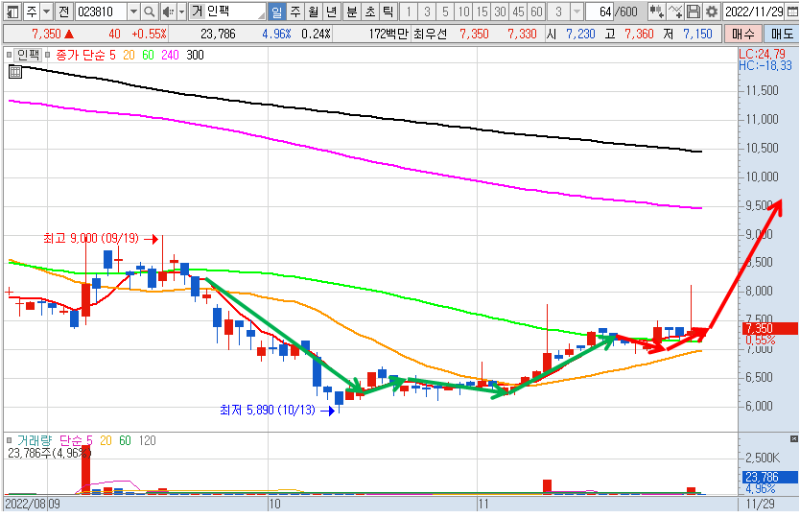Switch to 초 second chart tab
This screenshot has height=512, width=800.
tap(370, 11)
